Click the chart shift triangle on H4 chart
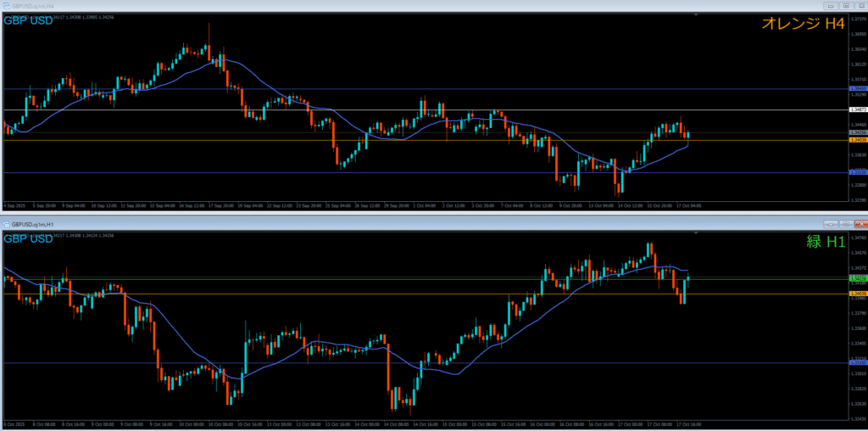Viewport: 868px width, 431px height. (695, 15)
